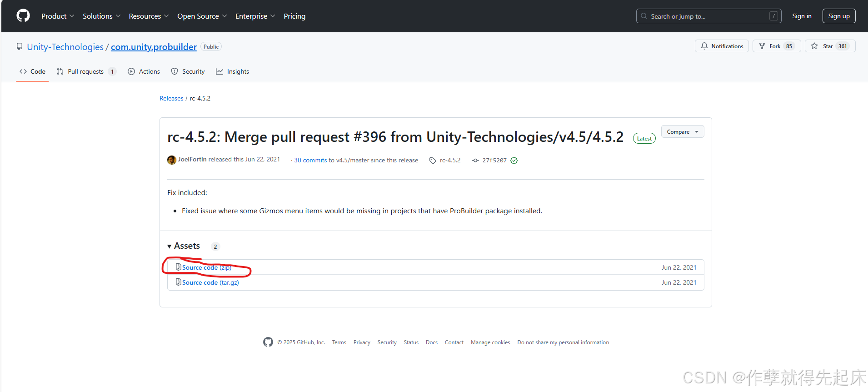Open the Resources dropdown
The height and width of the screenshot is (392, 868).
pos(149,16)
